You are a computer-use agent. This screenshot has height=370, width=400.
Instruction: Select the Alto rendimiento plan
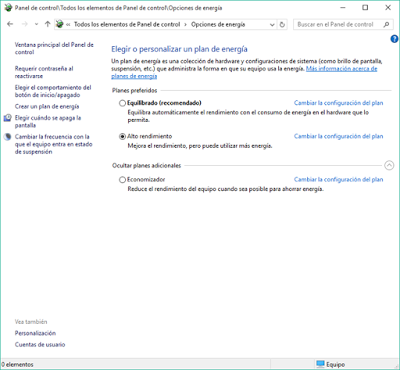click(122, 136)
